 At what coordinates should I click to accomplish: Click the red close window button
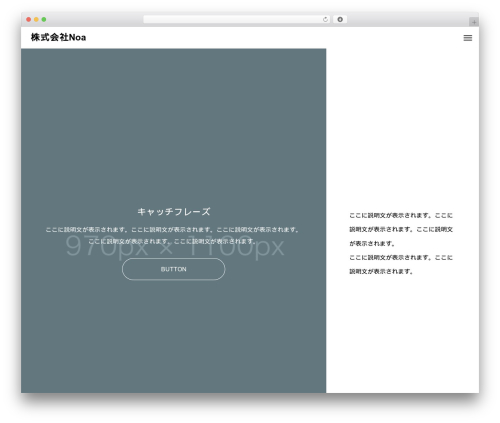29,20
